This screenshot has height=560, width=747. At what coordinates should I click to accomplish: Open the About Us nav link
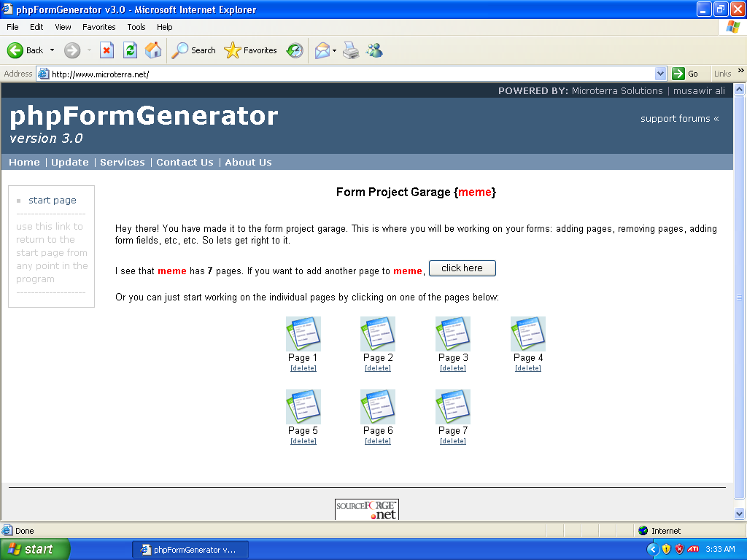(x=248, y=163)
